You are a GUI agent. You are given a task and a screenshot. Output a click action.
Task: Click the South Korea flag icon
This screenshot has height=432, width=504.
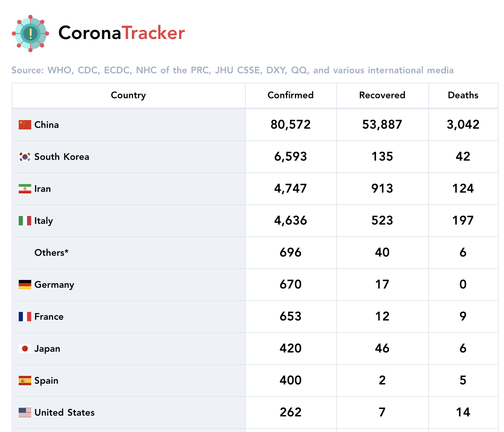point(25,157)
